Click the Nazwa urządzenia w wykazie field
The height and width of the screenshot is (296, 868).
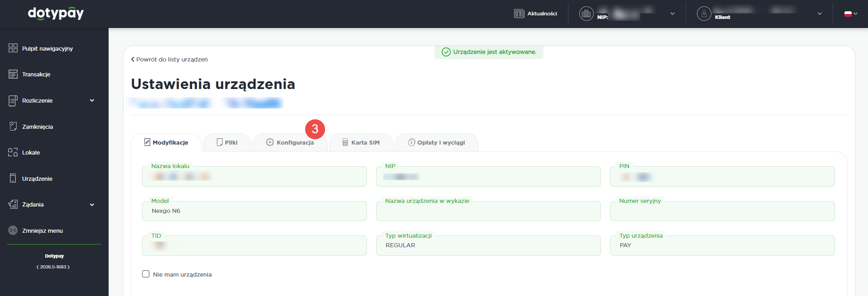[488, 211]
